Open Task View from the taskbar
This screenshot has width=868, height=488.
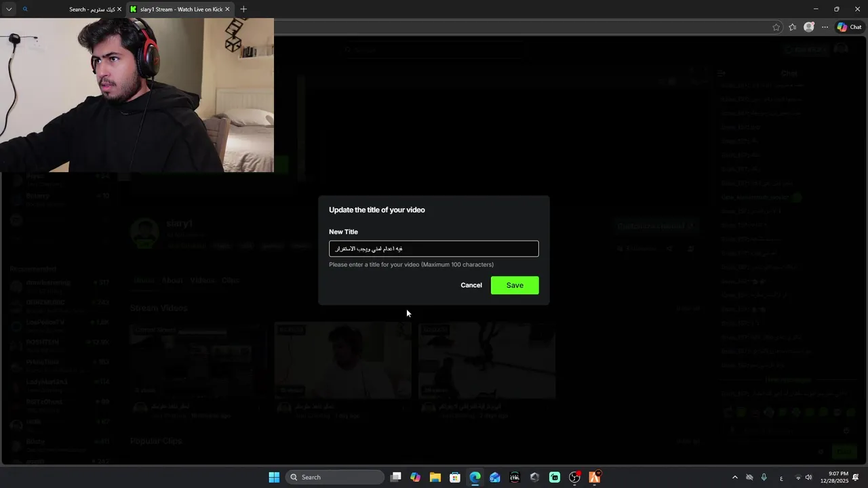(x=396, y=477)
